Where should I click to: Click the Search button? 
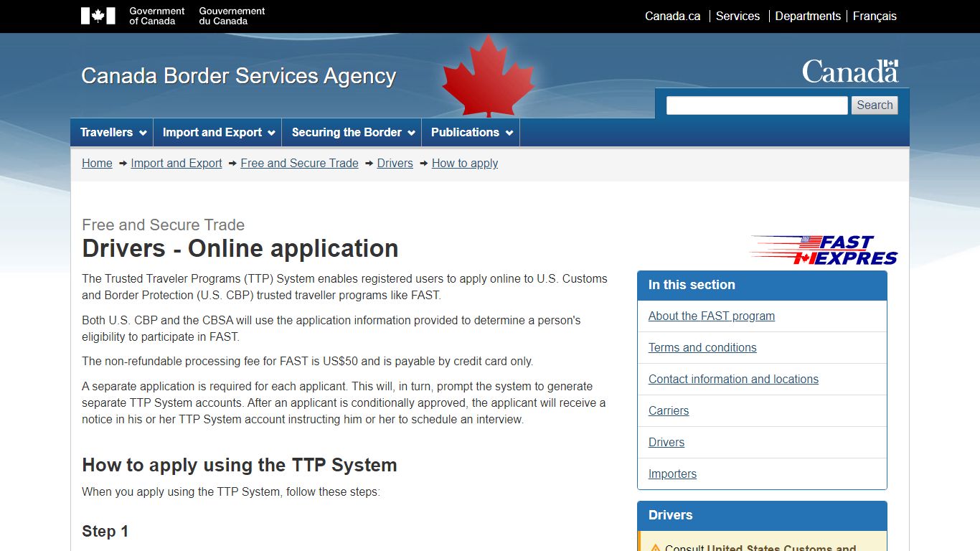tap(875, 105)
